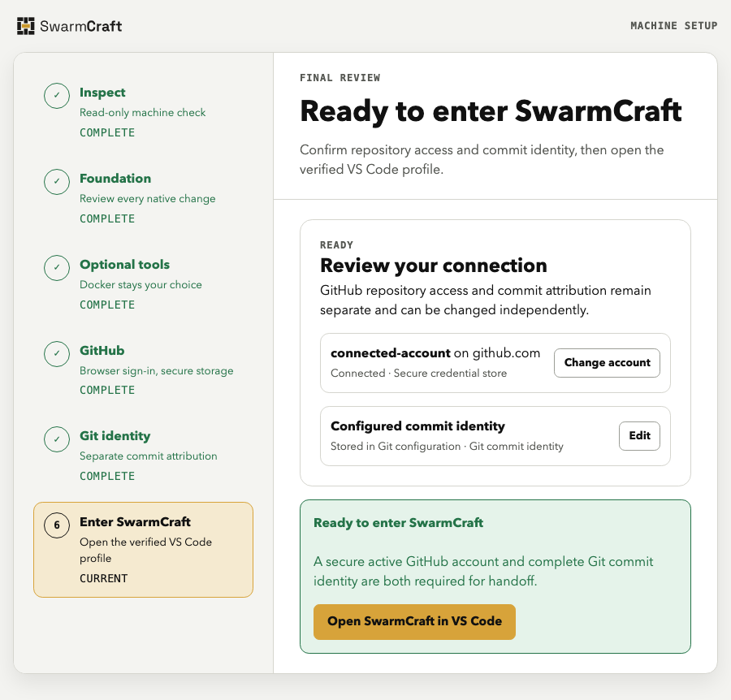
Task: Change the connected GitHub account
Action: coord(607,362)
